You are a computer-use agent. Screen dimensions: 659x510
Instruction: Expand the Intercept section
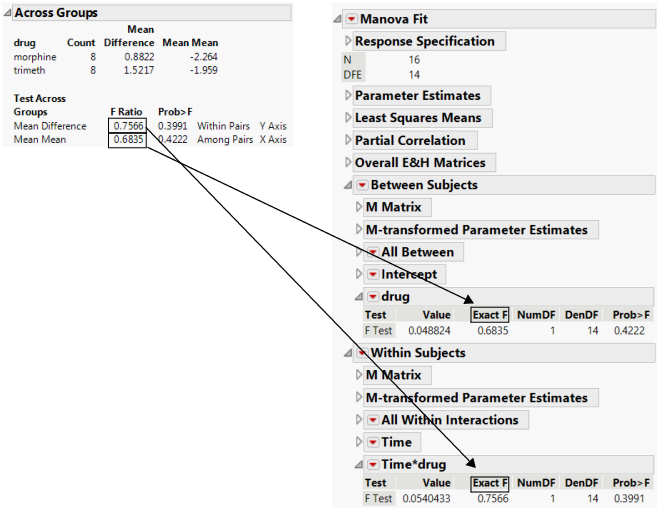point(358,274)
